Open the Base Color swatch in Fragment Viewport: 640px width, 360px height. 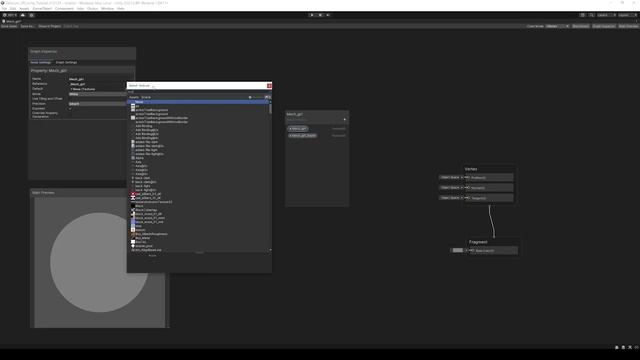point(458,250)
